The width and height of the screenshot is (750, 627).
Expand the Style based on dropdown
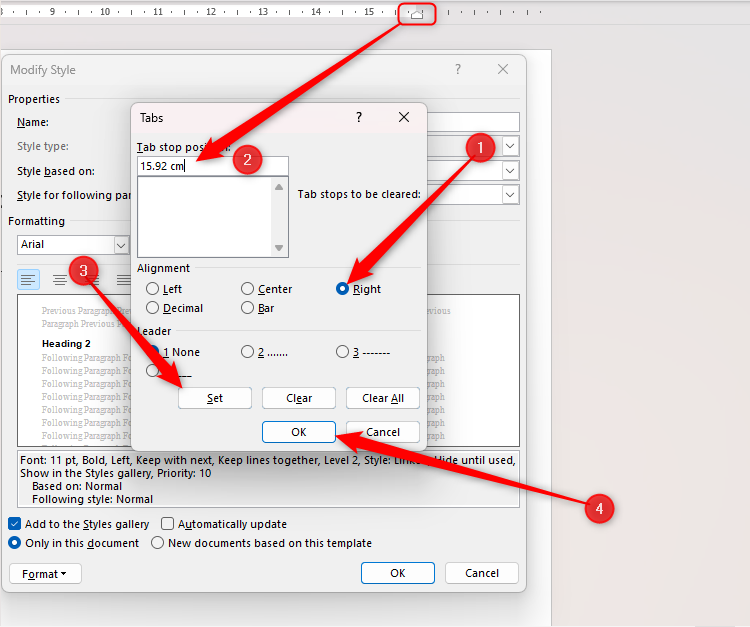(510, 171)
